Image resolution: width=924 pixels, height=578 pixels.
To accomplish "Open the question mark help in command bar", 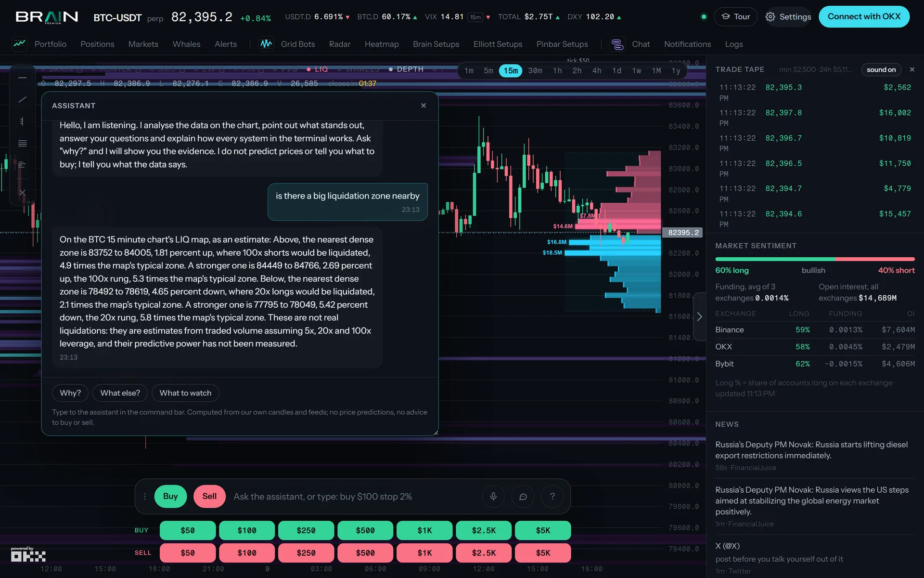I will click(552, 496).
